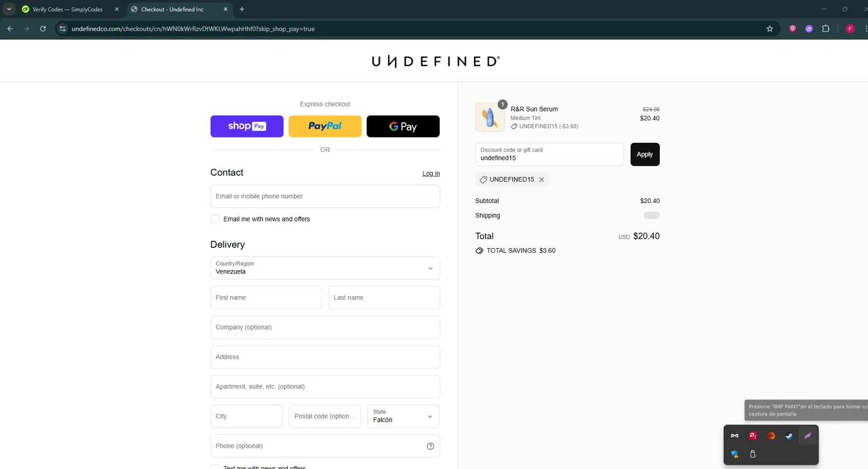This screenshot has height=469, width=868.
Task: Click the Discount code or gift card field
Action: pos(550,154)
